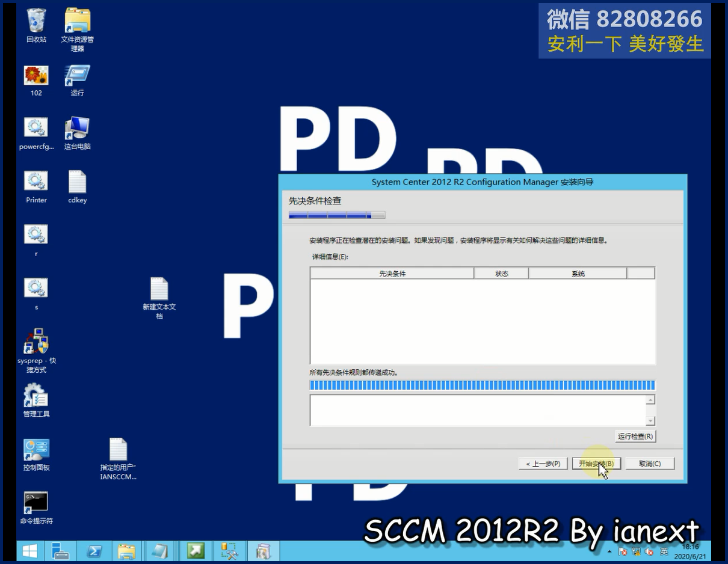The image size is (728, 564).
Task: Click the tilted paper sheet taskbar icon
Action: [x=160, y=551]
